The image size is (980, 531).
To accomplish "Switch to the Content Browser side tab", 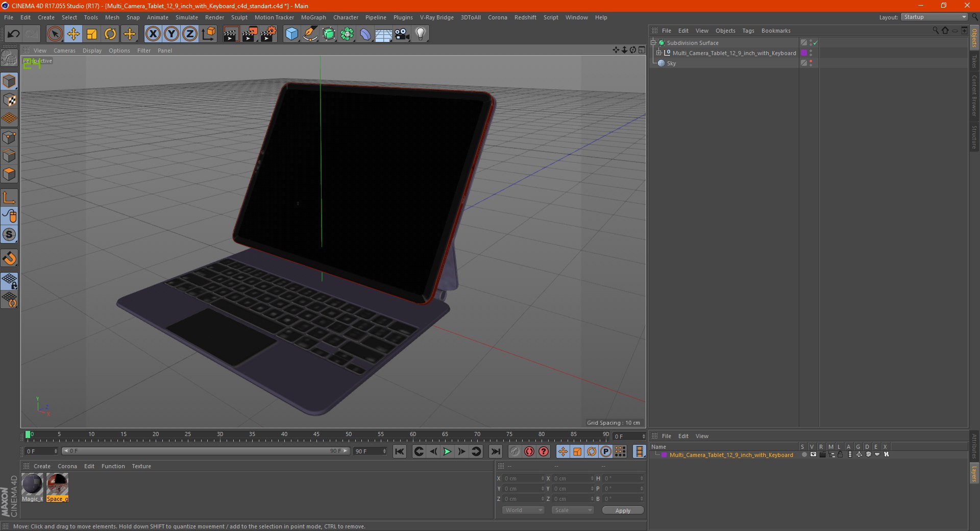I will 974,95.
